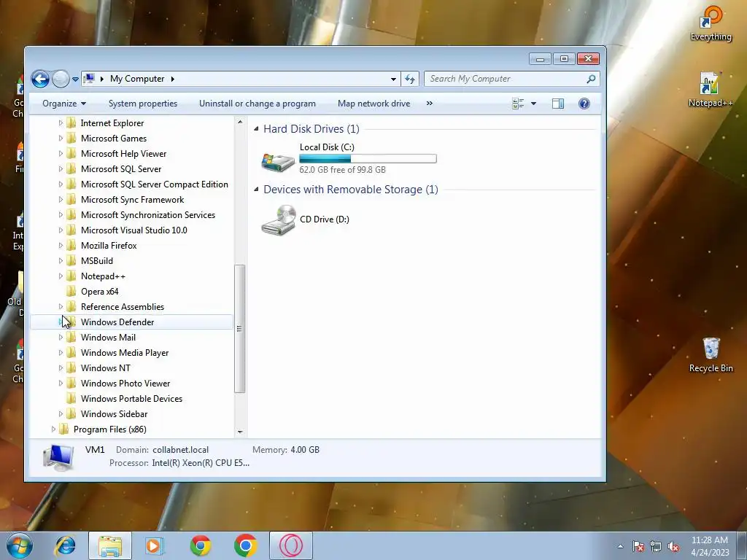Toggle the preview pane
Viewport: 747px width, 560px height.
[x=558, y=104]
